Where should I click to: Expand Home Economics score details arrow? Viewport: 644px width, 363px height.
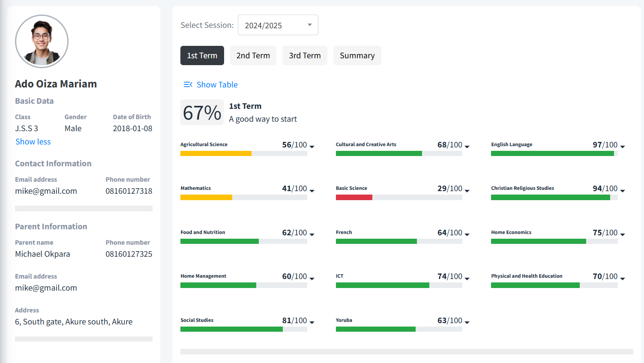click(x=623, y=234)
